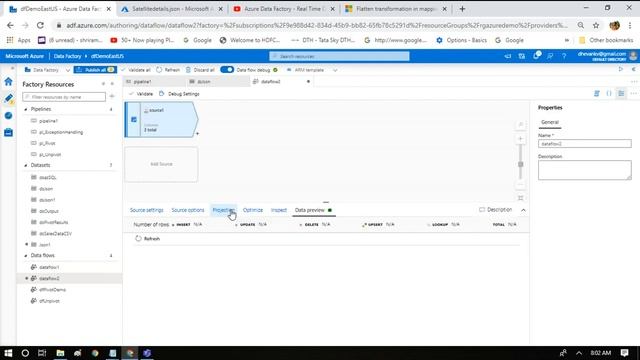Collapse the Data flows tree section

point(26,256)
